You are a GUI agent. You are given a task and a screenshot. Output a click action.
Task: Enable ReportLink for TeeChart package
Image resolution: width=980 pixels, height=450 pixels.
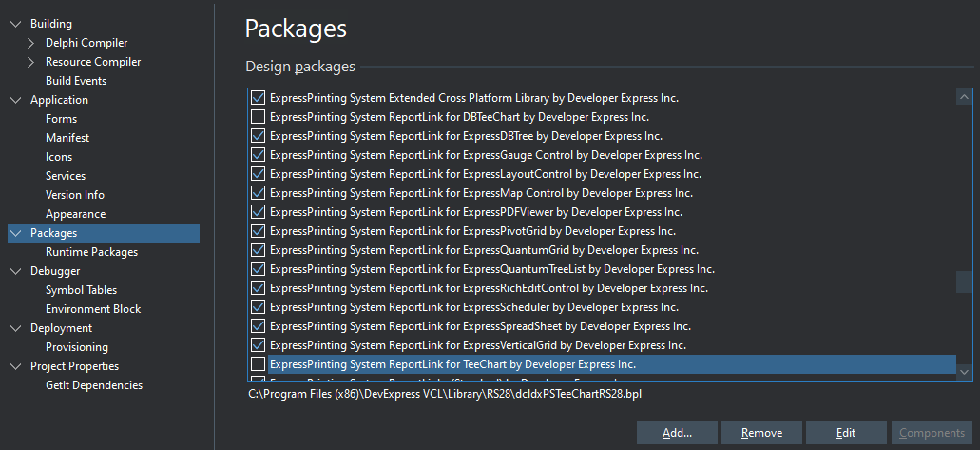point(258,364)
